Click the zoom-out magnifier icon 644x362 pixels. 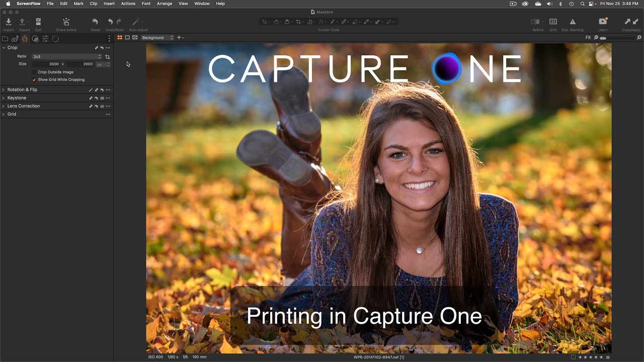coord(596,38)
